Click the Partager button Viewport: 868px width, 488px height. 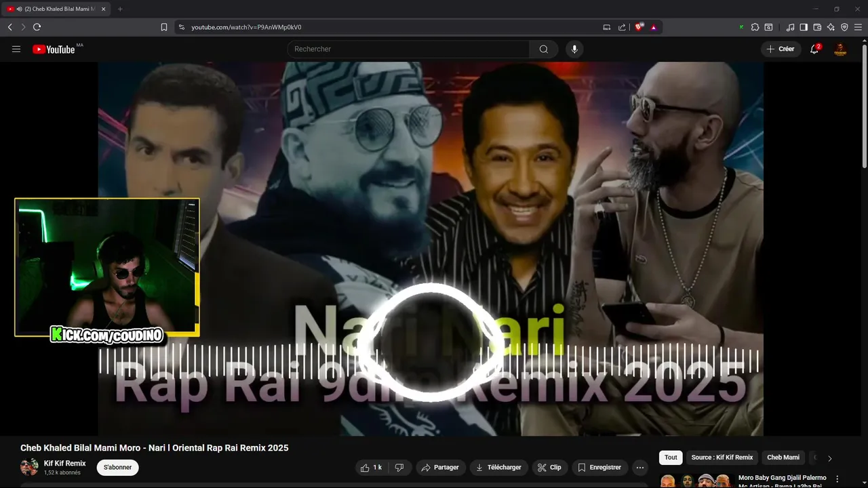coord(440,468)
